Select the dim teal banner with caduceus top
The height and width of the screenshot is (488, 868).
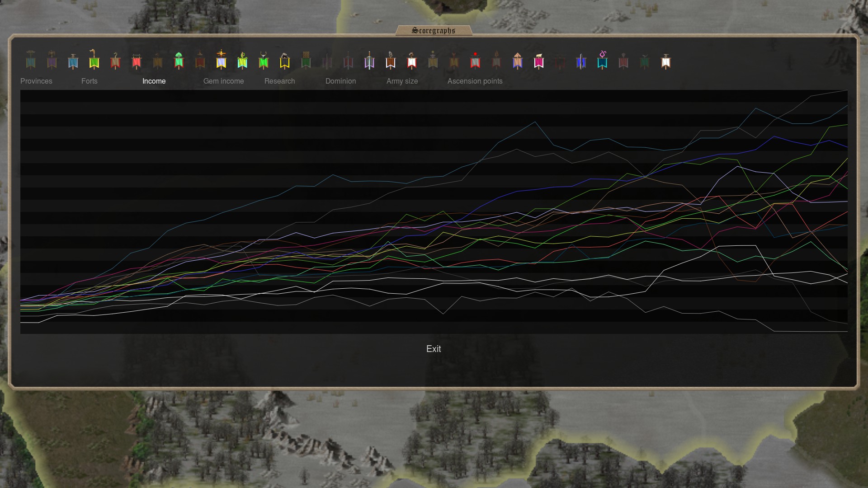point(31,60)
